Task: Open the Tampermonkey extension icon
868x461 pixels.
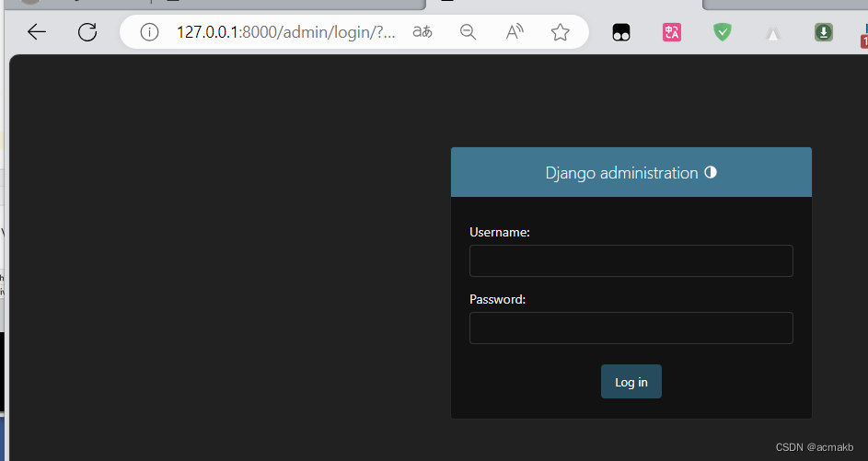Action: (621, 32)
